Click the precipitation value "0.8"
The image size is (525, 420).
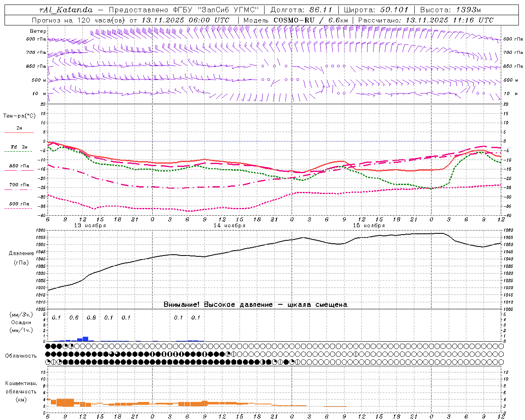91,318
